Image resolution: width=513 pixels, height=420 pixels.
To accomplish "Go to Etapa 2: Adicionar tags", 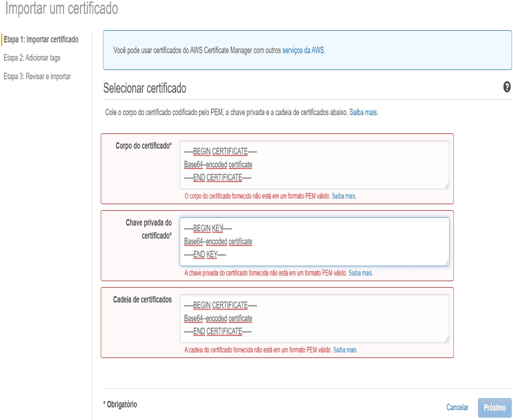I will (32, 58).
